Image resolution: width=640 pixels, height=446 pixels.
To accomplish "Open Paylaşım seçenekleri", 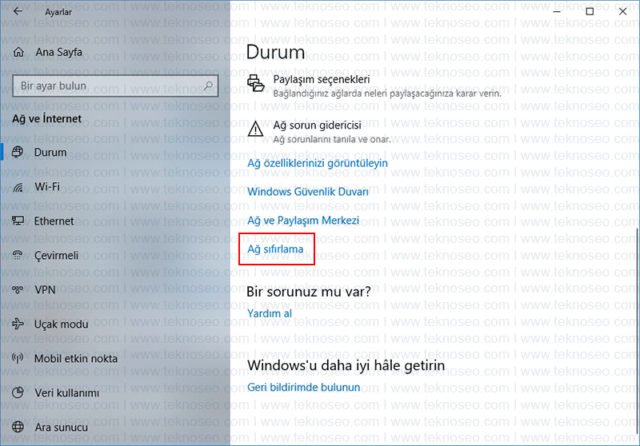I will tap(321, 79).
